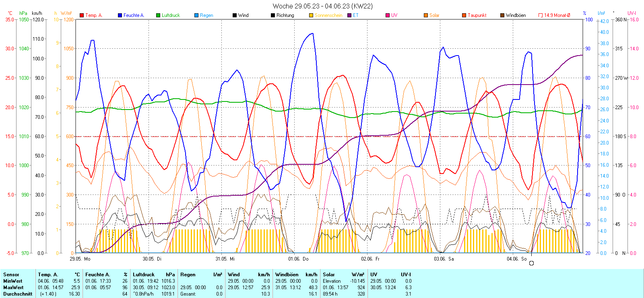
Task: Click the Sensor header in the table
Action: 11,275
